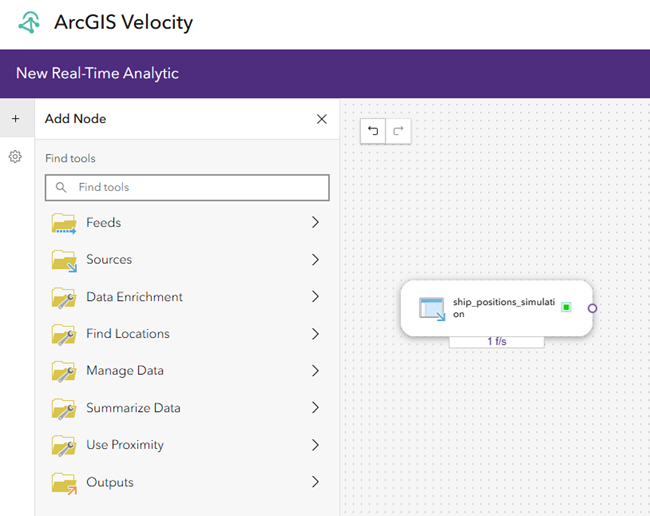
Task: Select the Manage Data folder icon
Action: [64, 371]
